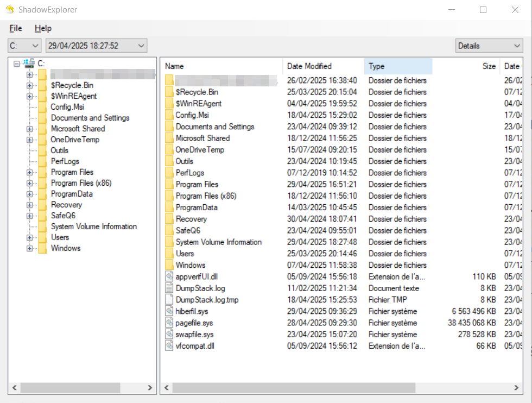The image size is (532, 403).
Task: Click the Config.Msi folder icon in tree
Action: (43, 107)
